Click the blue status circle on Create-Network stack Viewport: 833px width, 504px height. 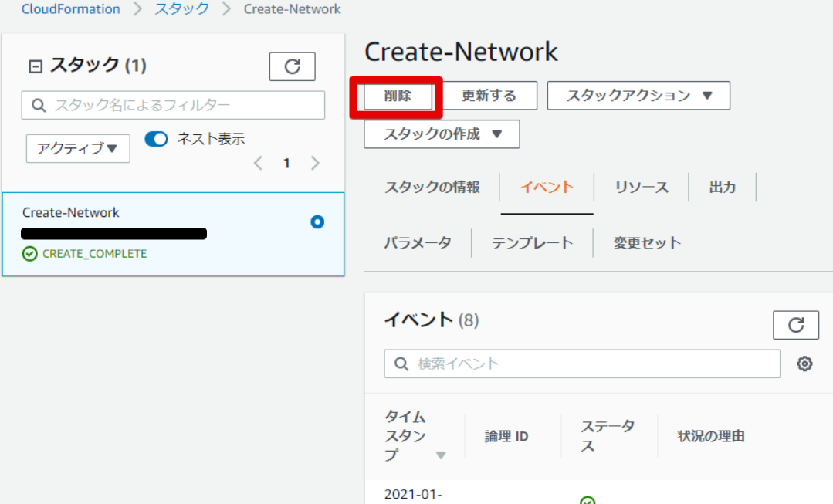[x=317, y=222]
